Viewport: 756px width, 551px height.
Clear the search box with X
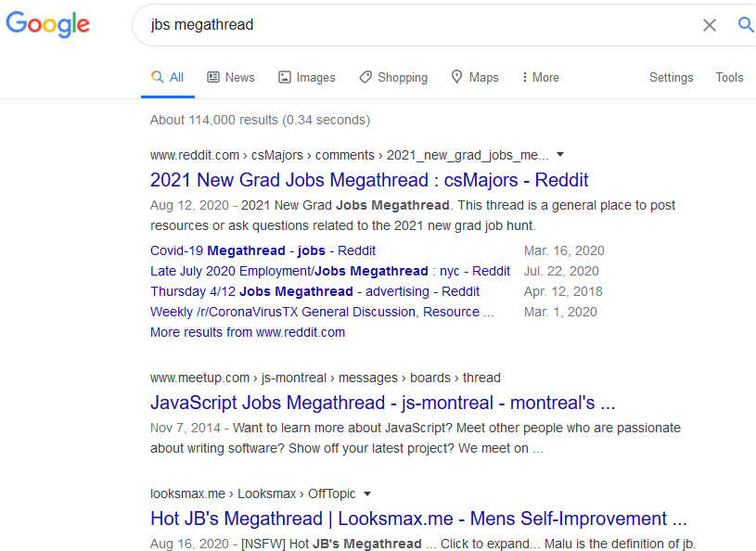click(x=710, y=25)
